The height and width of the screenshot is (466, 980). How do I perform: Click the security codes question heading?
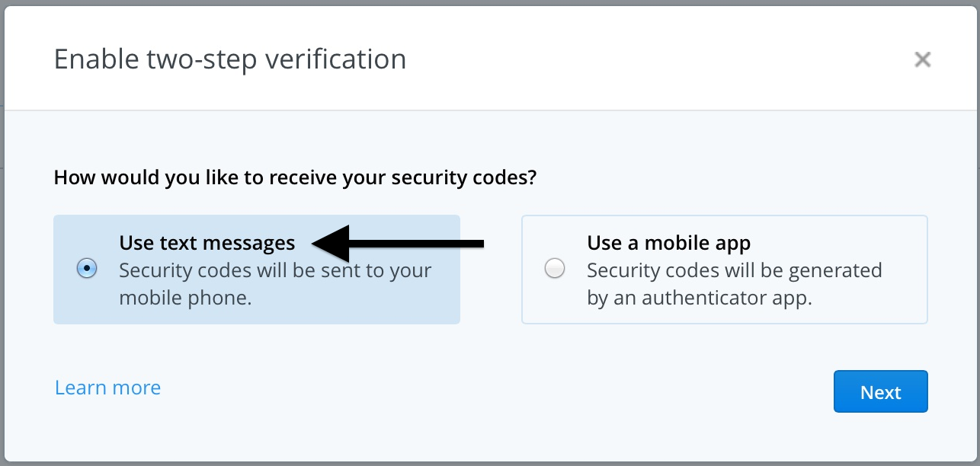click(295, 179)
